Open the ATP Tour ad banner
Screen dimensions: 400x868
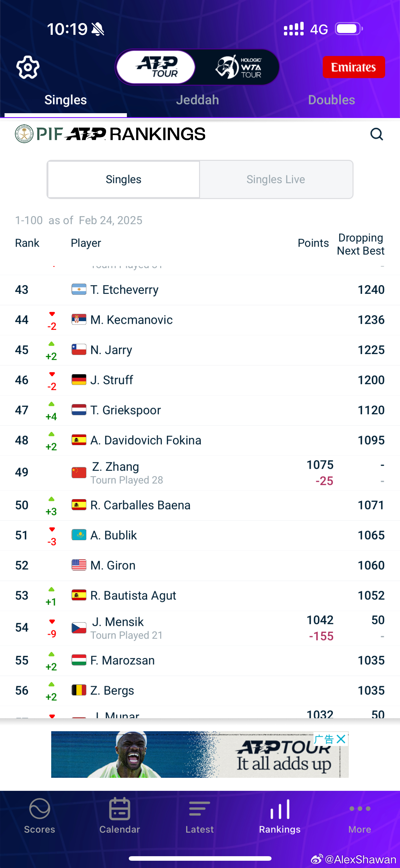200,754
